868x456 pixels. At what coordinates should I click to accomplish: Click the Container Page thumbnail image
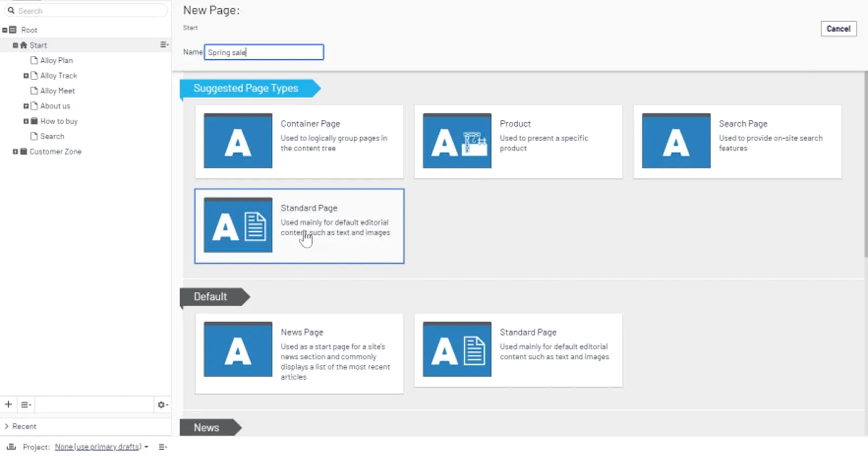coord(238,141)
